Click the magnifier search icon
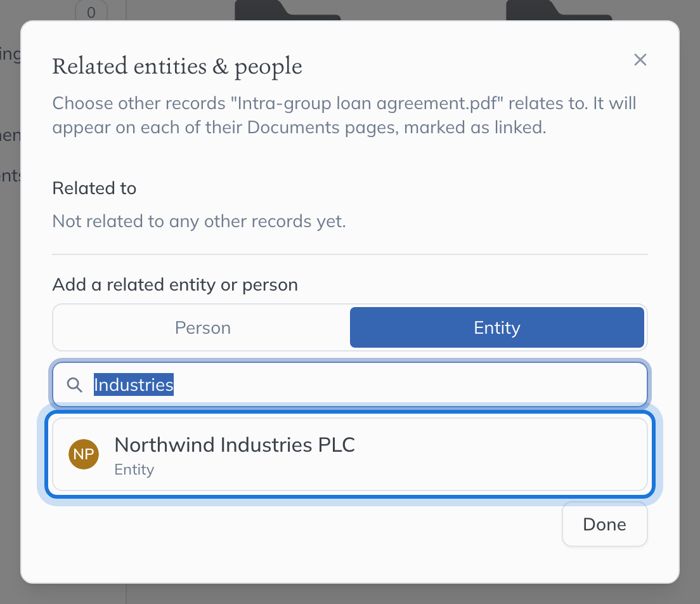The image size is (700, 604). click(75, 384)
